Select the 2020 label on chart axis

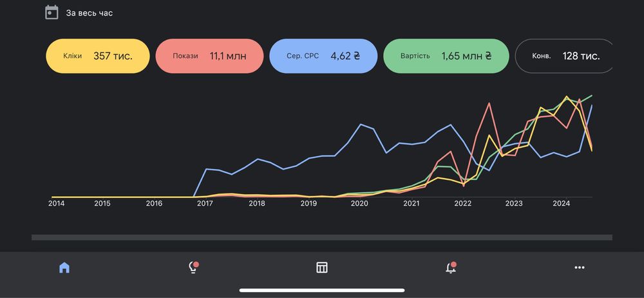coord(359,203)
